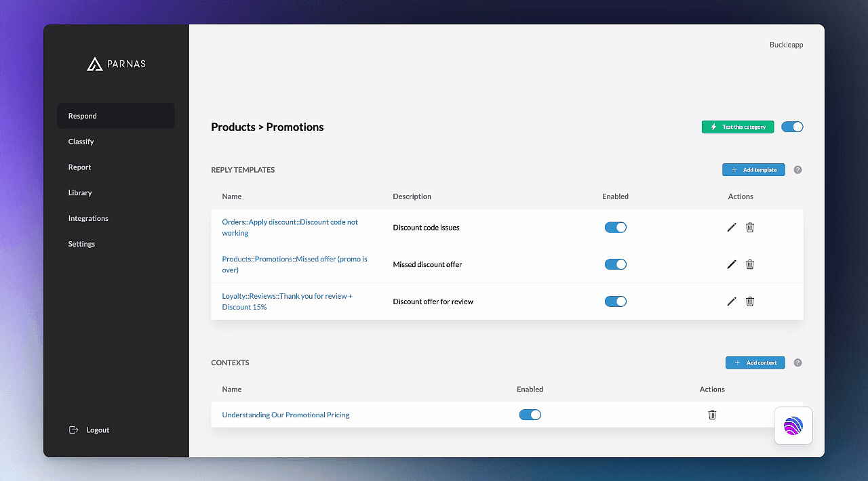Open the chat widget bubble icon

pos(793,425)
